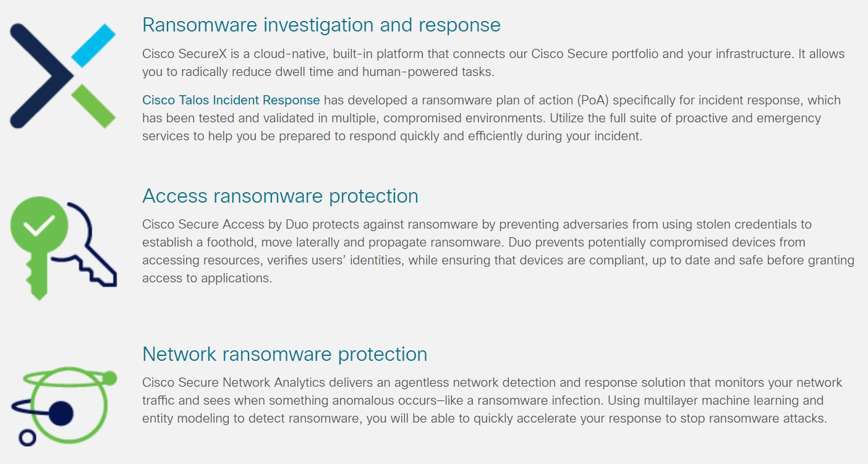Click the SecureX X-shaped logo icon

click(62, 75)
